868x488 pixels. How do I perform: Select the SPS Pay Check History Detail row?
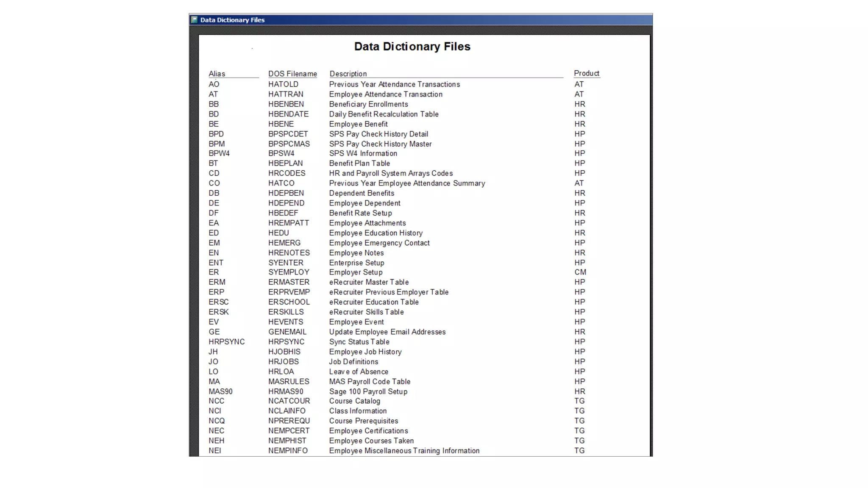378,134
